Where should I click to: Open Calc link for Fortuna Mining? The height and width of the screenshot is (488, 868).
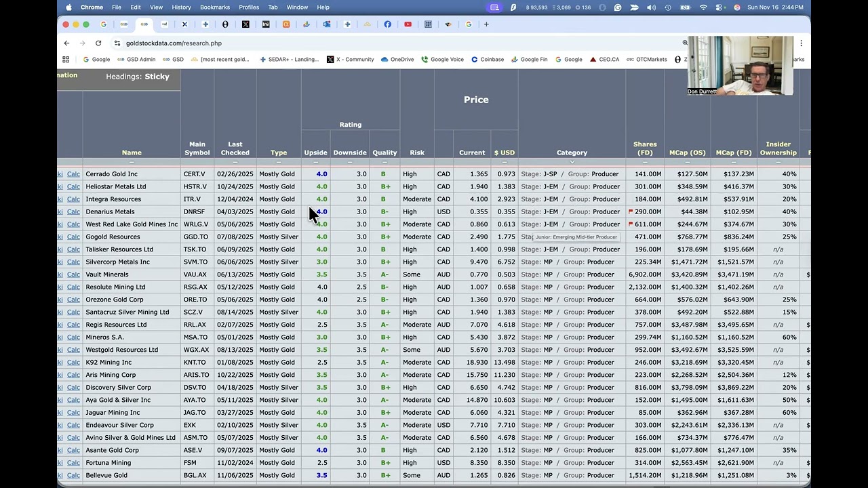click(x=73, y=463)
